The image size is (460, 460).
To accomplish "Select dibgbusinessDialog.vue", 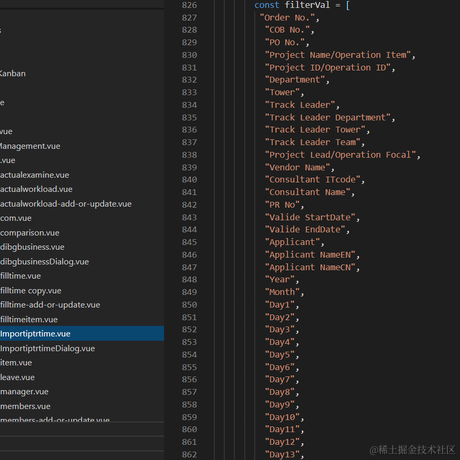I will coord(44,262).
